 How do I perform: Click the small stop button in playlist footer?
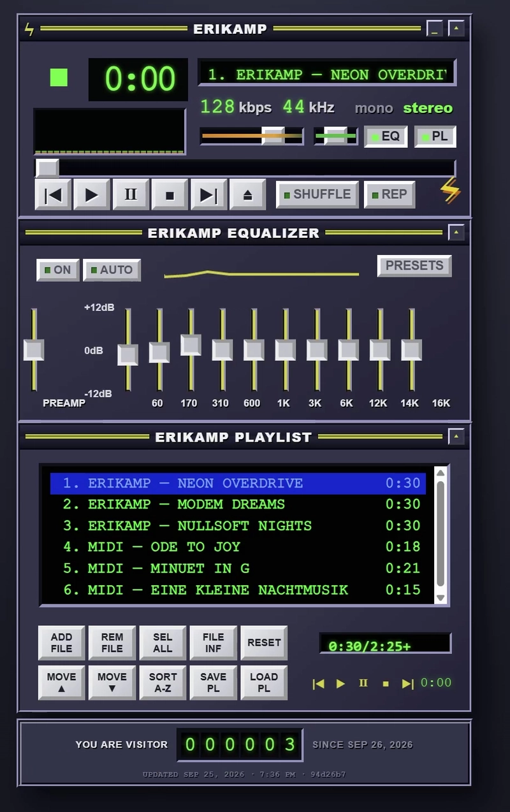pos(386,683)
